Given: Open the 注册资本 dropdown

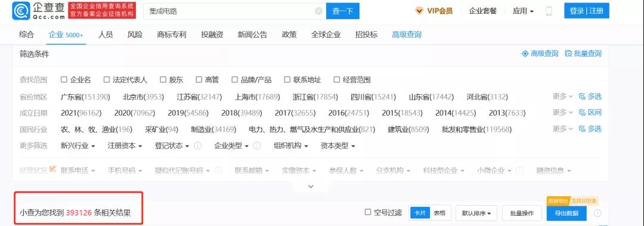Looking at the screenshot, I should coord(125,145).
